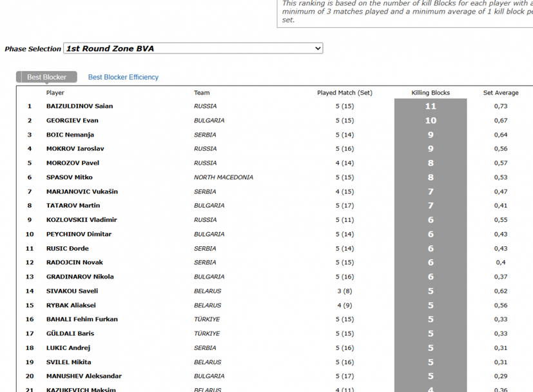Select player MOROZOV Pavel
The image size is (533, 392).
[73, 163]
